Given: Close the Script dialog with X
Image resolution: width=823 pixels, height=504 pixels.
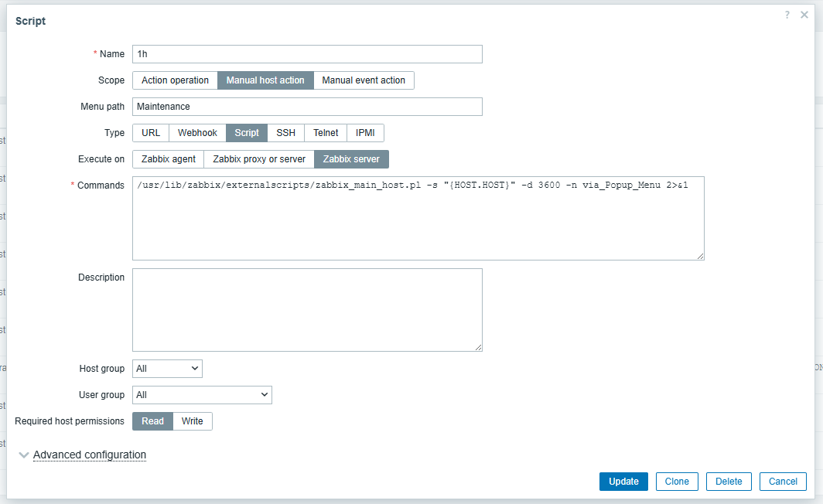Looking at the screenshot, I should pyautogui.click(x=804, y=15).
